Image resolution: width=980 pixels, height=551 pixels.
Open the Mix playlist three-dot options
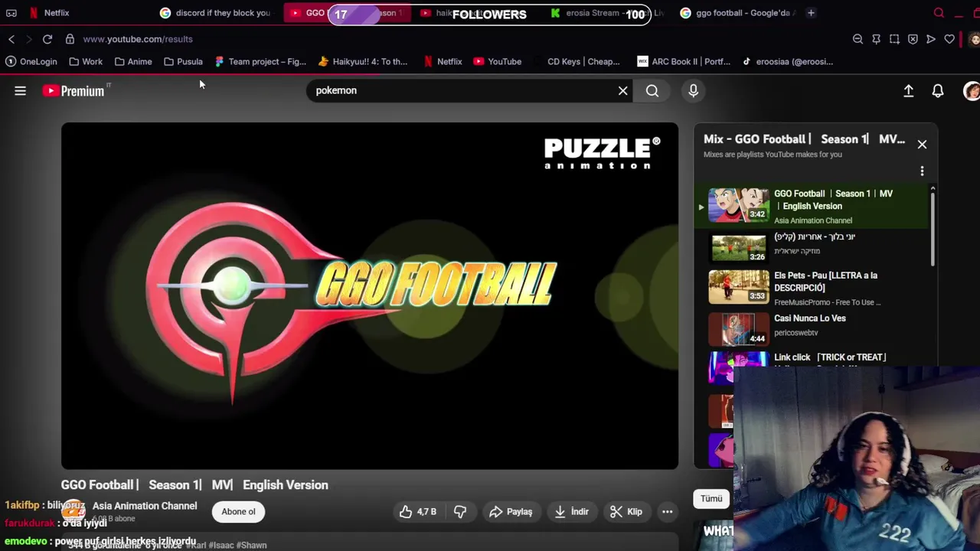click(922, 171)
